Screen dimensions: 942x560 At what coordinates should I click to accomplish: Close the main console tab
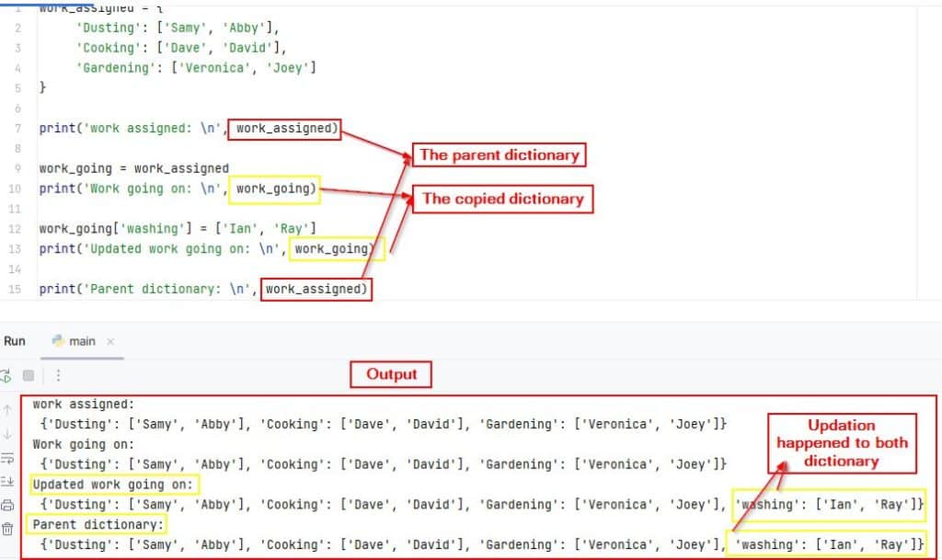(109, 340)
